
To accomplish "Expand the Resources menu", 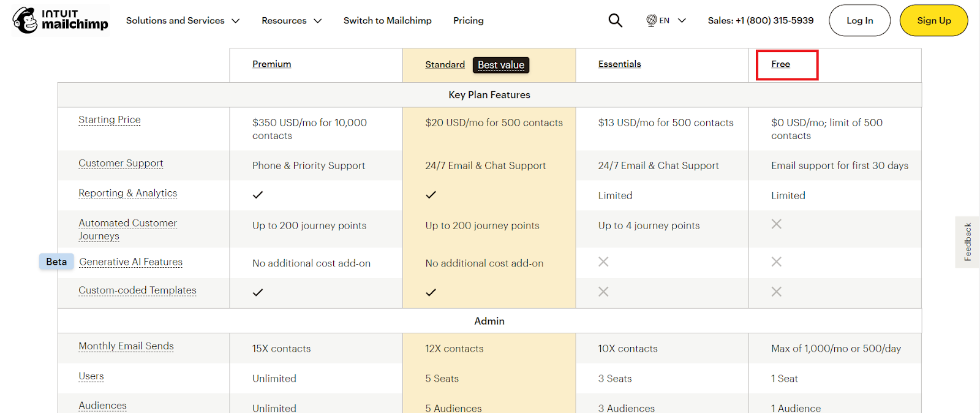I will click(x=292, y=20).
